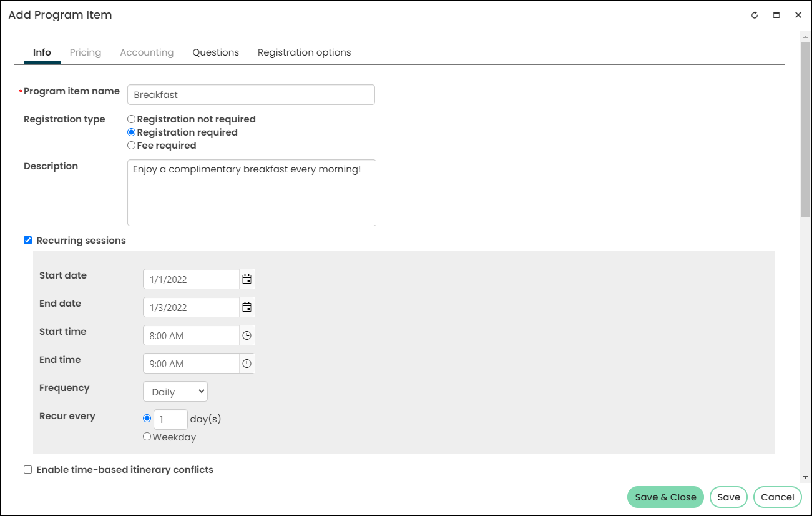Click the refresh icon in title bar
This screenshot has height=516, width=812.
click(755, 16)
